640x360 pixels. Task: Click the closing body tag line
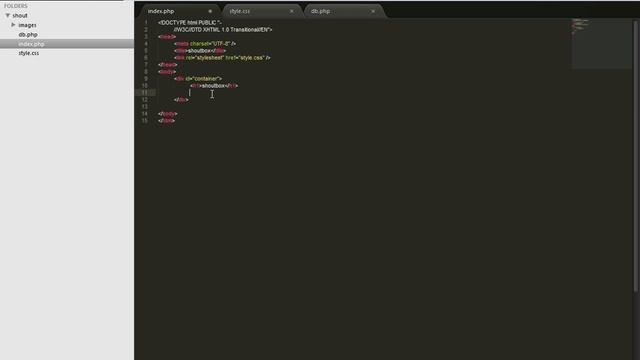click(x=168, y=114)
